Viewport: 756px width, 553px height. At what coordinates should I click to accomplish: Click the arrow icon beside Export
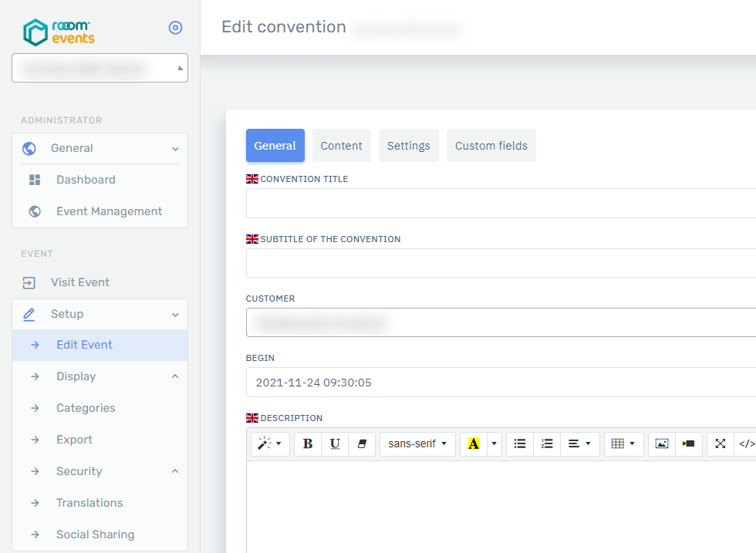pos(35,440)
